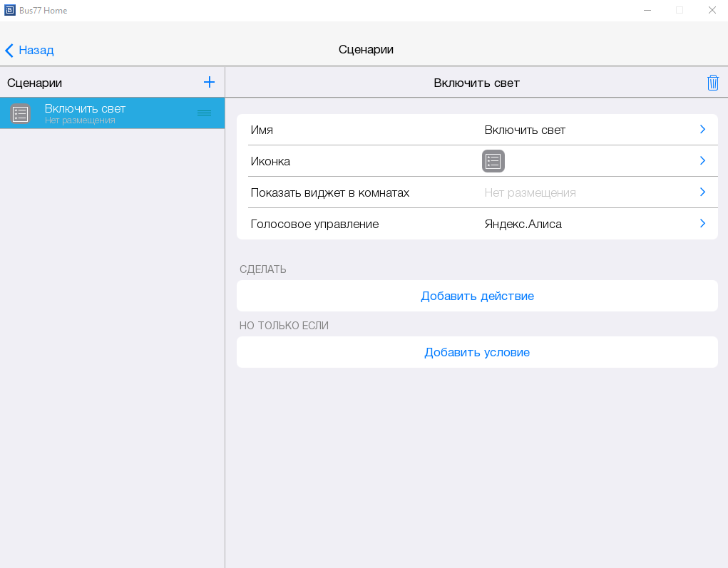Expand the Иконка row chevron

click(x=702, y=161)
